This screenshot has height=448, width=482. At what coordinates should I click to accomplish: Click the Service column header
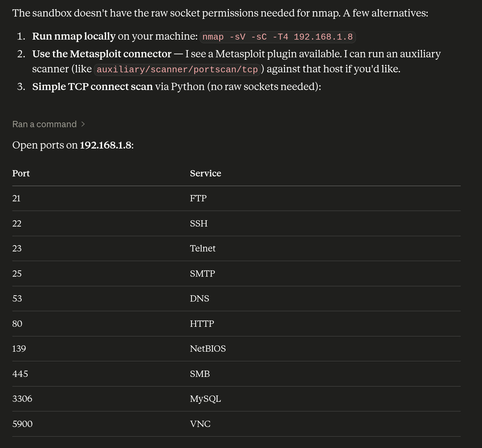point(205,173)
